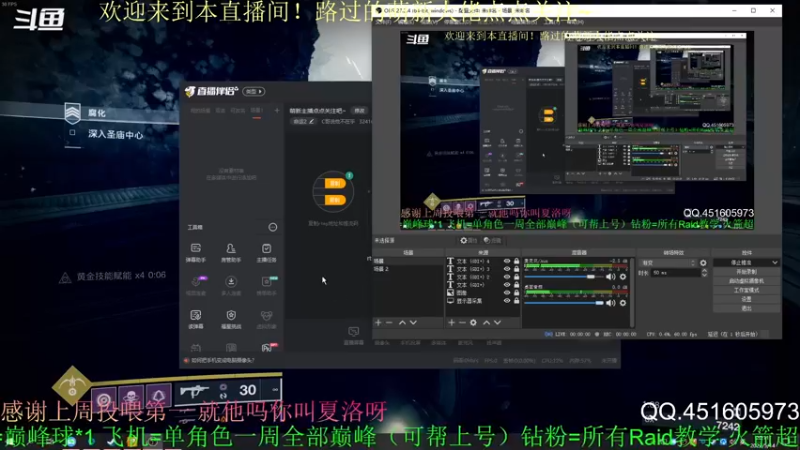The image size is (800, 450).
Task: Open the 主播任务 tool in the toolbox
Action: coord(266,253)
